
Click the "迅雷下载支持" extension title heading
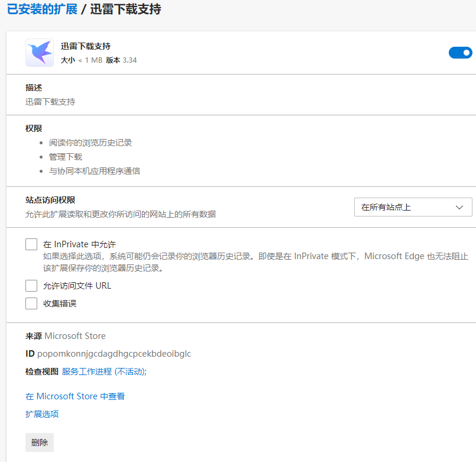click(87, 46)
